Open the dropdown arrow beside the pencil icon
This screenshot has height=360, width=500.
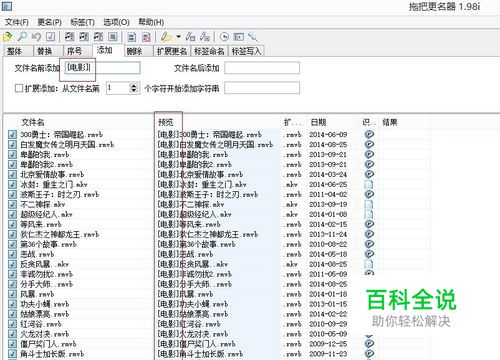point(178,37)
